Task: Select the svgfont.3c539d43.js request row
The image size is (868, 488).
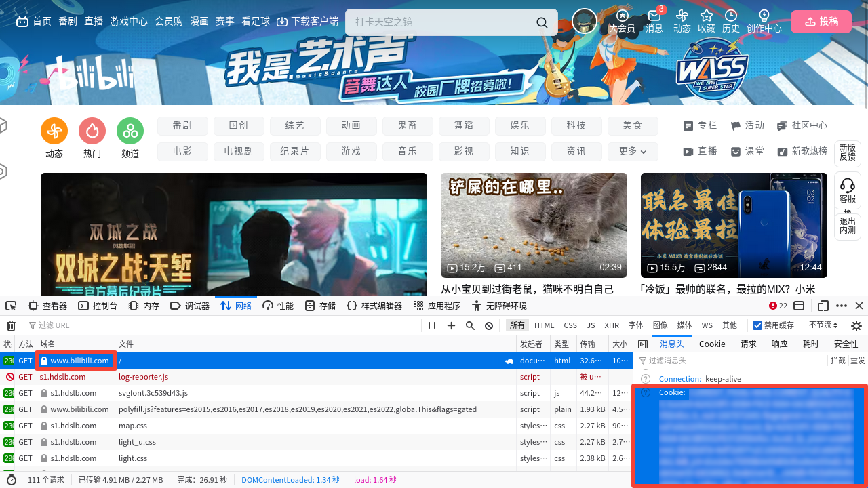Action: pos(317,393)
